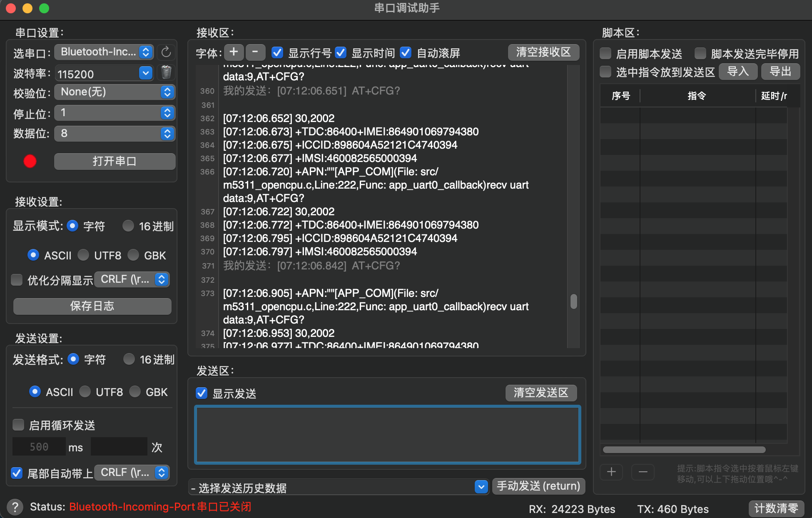Screen dimensions: 812x518
Task: Click the refresh serial port list icon
Action: click(x=166, y=52)
